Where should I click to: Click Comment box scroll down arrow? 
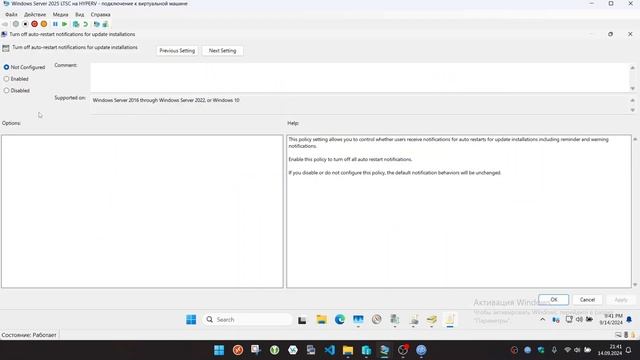[x=633, y=88]
